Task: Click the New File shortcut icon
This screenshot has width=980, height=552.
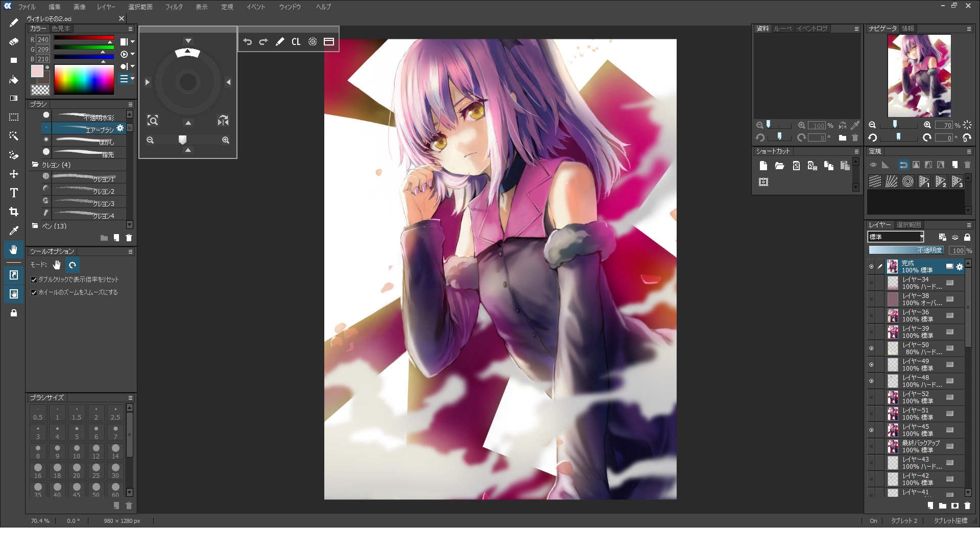Action: [x=763, y=166]
